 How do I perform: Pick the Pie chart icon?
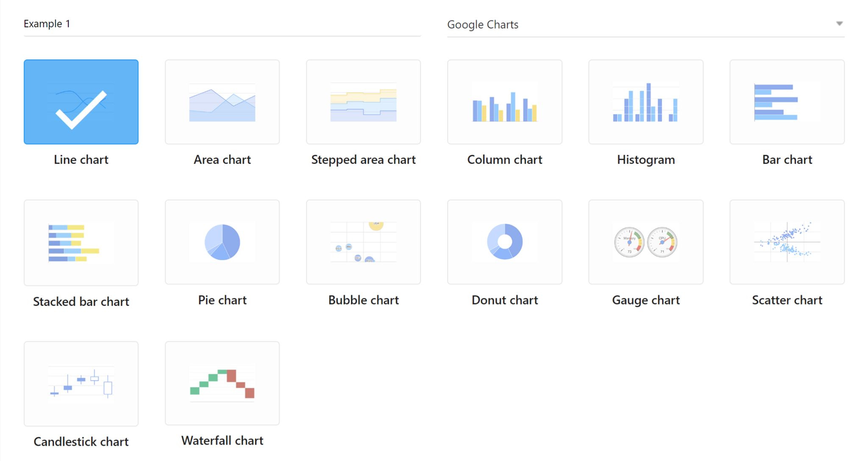click(x=222, y=242)
